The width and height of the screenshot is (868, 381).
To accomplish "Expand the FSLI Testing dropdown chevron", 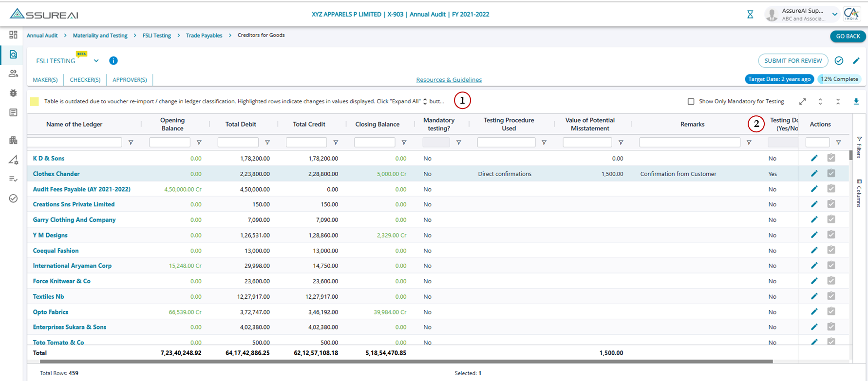I will tap(96, 61).
